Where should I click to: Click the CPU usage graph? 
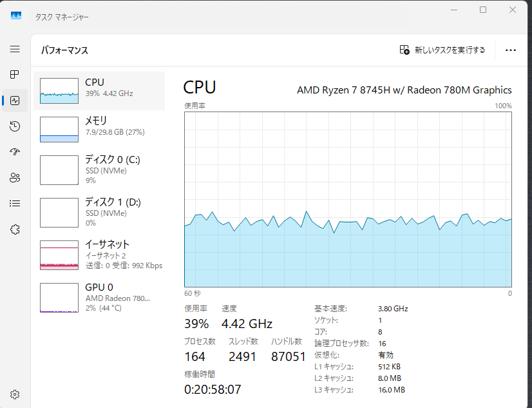(x=348, y=199)
